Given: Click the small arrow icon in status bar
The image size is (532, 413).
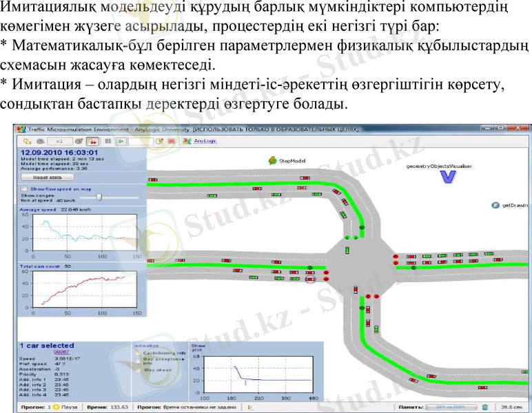Looking at the screenshot, I should tap(250, 407).
